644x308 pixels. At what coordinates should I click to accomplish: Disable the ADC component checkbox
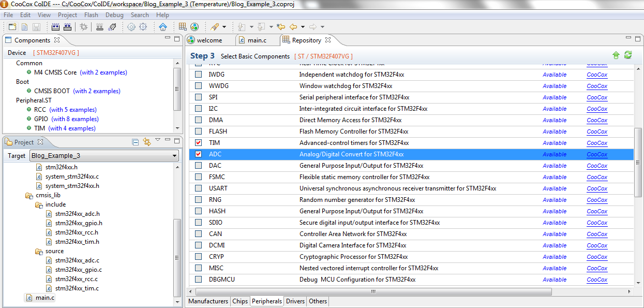tap(199, 154)
